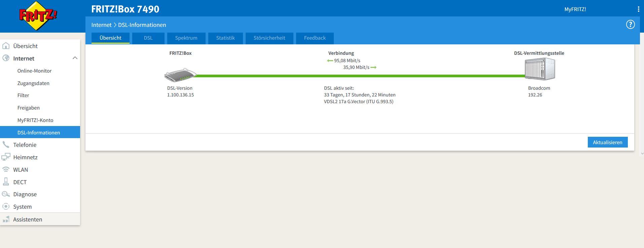Select DSL-Informationen in the sidebar
Image resolution: width=644 pixels, height=248 pixels.
pos(40,132)
